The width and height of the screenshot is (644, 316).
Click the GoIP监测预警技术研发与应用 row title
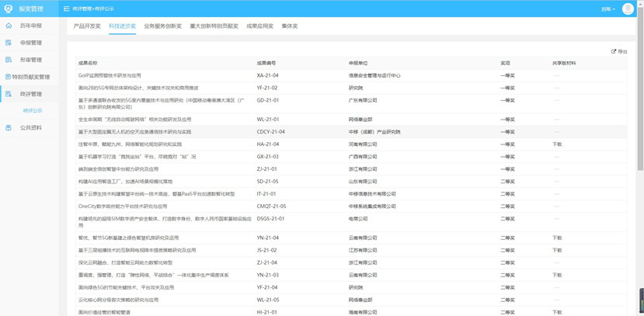(110, 75)
